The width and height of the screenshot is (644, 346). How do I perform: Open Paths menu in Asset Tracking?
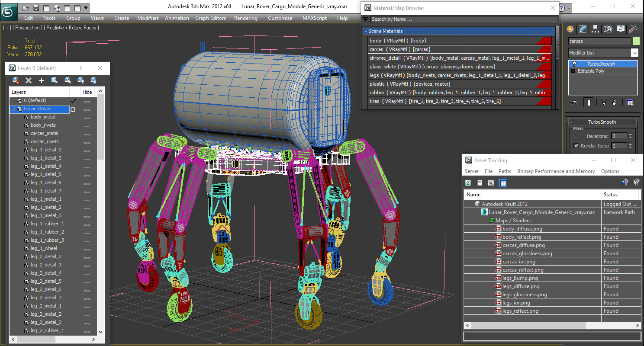click(505, 171)
